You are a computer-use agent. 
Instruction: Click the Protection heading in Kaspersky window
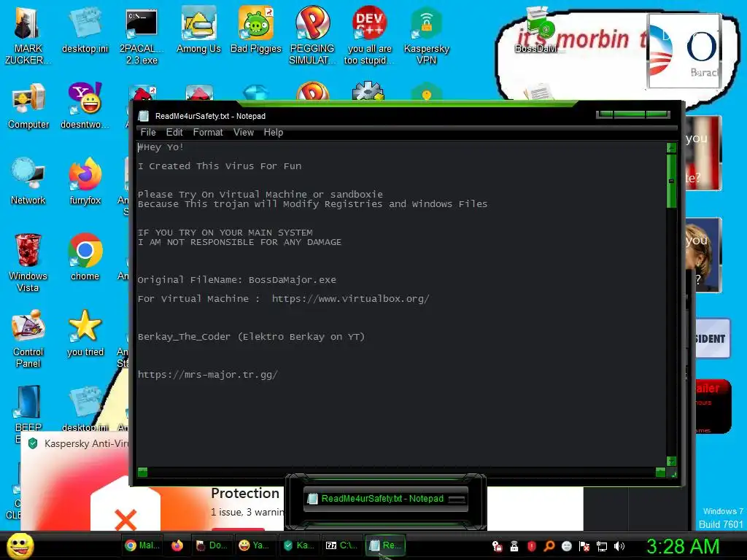click(245, 494)
